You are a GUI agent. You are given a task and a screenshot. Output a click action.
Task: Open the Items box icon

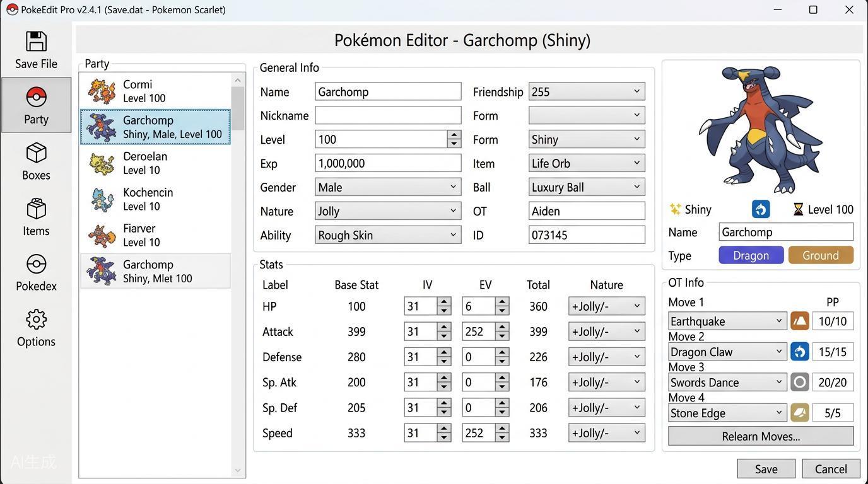36,209
